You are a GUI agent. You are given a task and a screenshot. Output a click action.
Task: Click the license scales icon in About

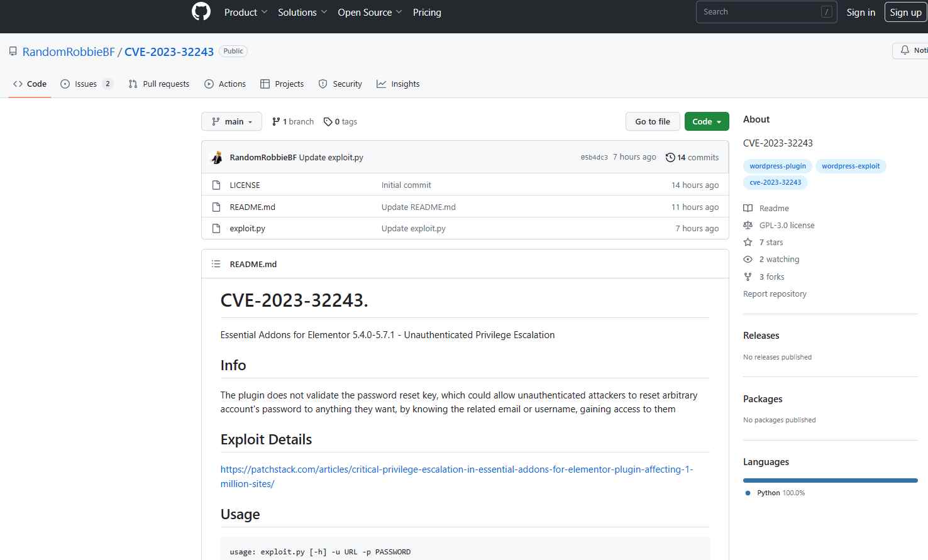tap(748, 225)
